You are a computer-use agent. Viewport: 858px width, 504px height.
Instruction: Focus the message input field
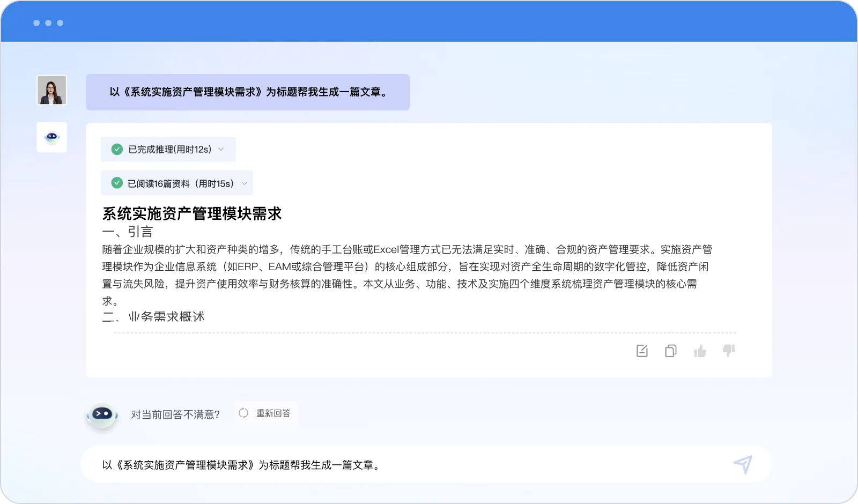[408, 465]
